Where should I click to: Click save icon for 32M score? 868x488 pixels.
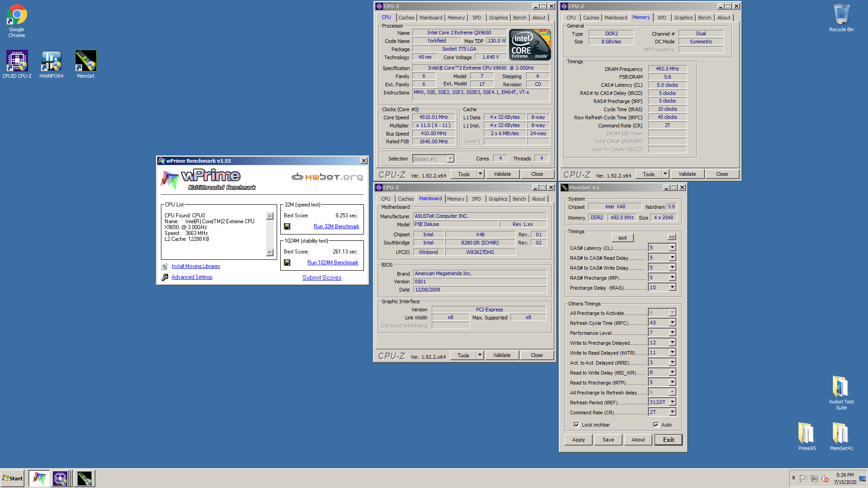click(287, 226)
